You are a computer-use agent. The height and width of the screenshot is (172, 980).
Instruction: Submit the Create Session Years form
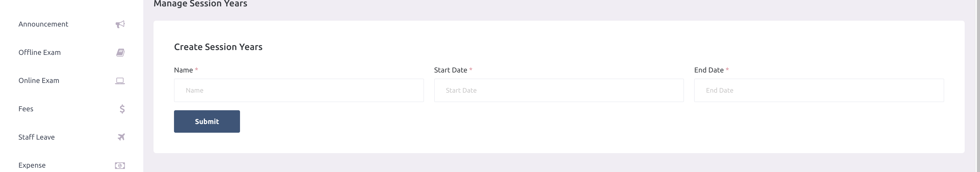[x=207, y=121]
